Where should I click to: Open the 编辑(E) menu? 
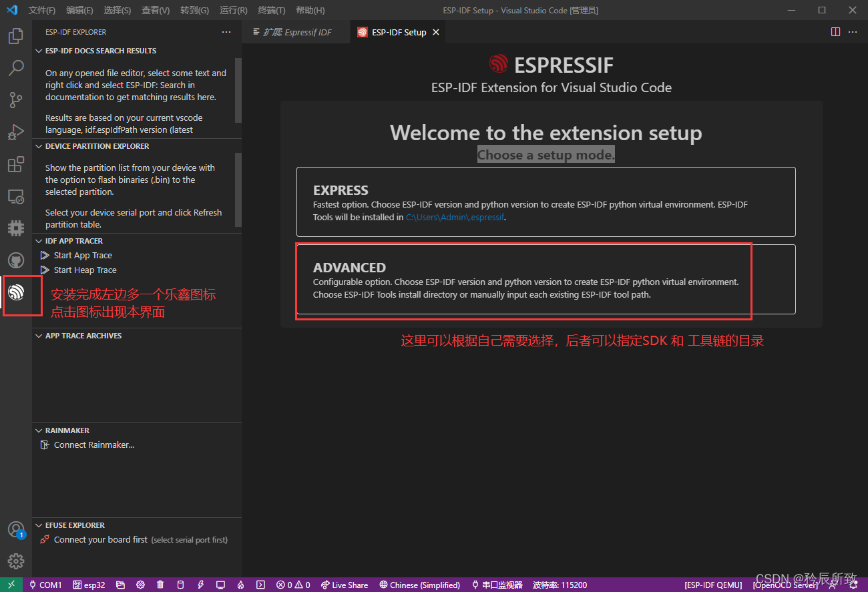point(79,10)
